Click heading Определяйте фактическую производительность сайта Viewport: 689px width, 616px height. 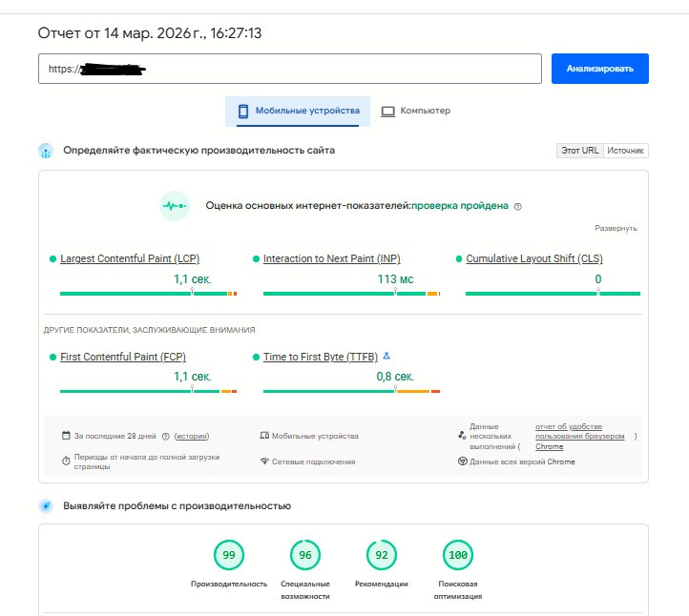[199, 150]
